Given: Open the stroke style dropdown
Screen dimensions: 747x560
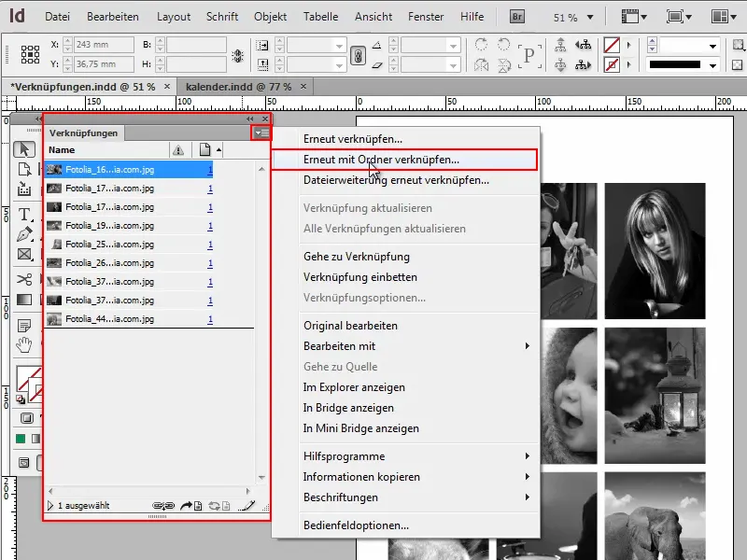Looking at the screenshot, I should point(712,65).
